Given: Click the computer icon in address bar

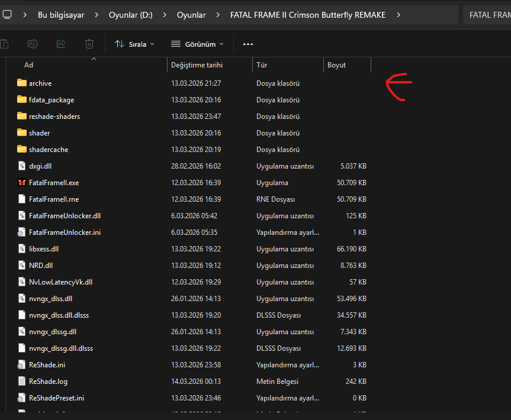Looking at the screenshot, I should pyautogui.click(x=7, y=15).
